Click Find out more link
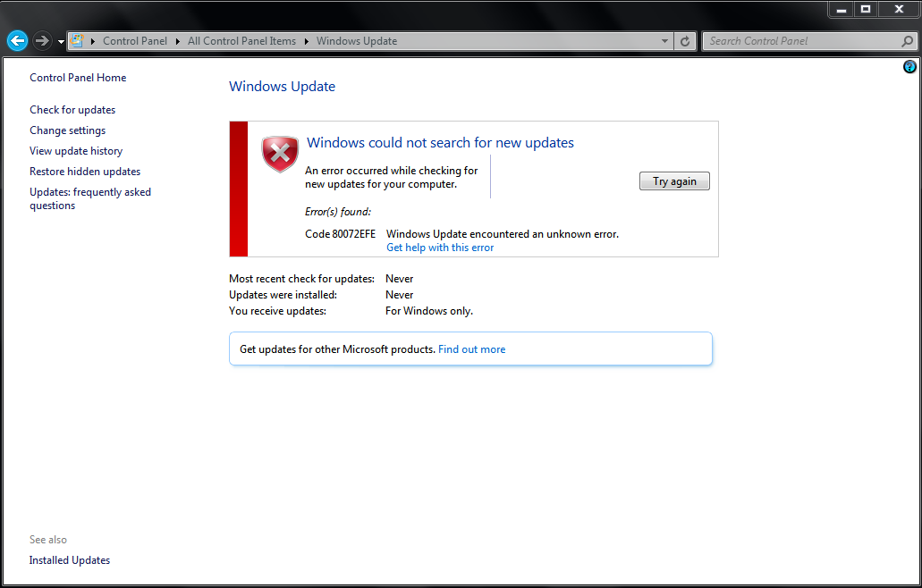Viewport: 922px width, 588px height. [471, 349]
